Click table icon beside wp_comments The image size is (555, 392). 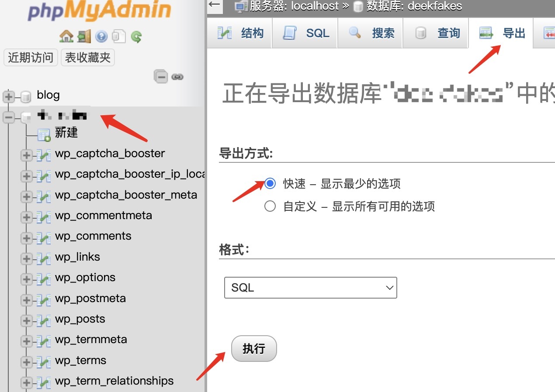[44, 238]
